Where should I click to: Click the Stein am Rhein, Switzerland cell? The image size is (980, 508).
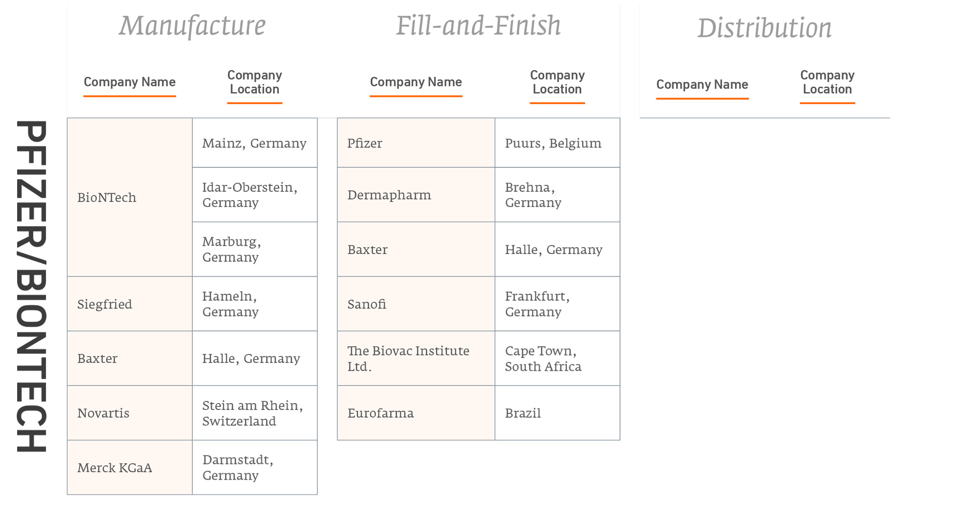254,413
